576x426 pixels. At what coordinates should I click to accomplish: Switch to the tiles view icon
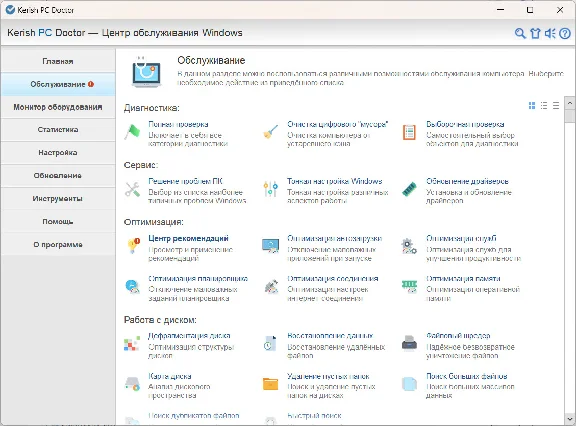(x=532, y=106)
